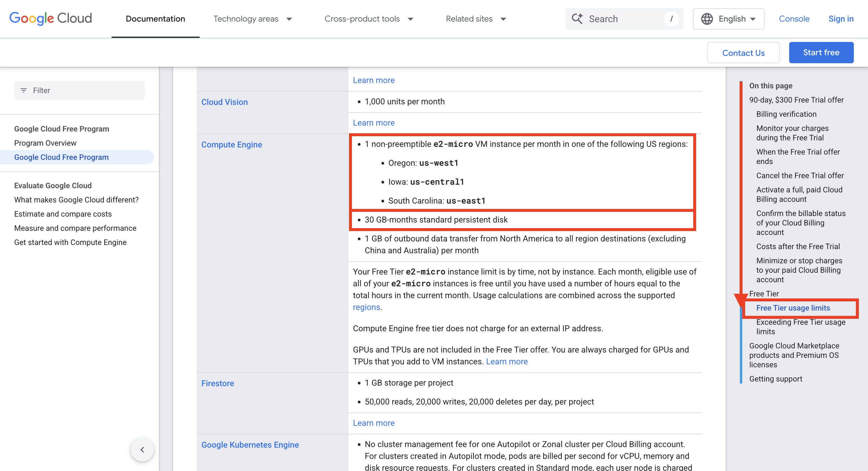
Task: Select the Documentation tab
Action: coord(155,19)
